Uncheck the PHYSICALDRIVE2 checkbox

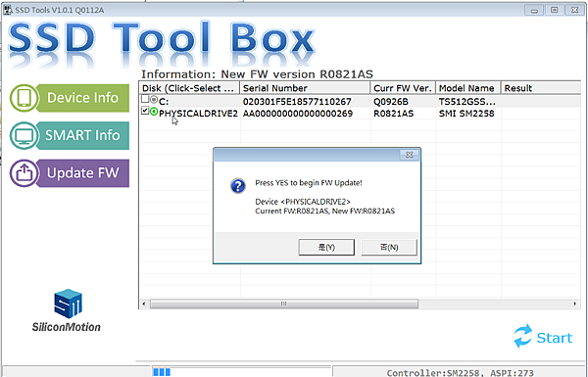(x=145, y=111)
